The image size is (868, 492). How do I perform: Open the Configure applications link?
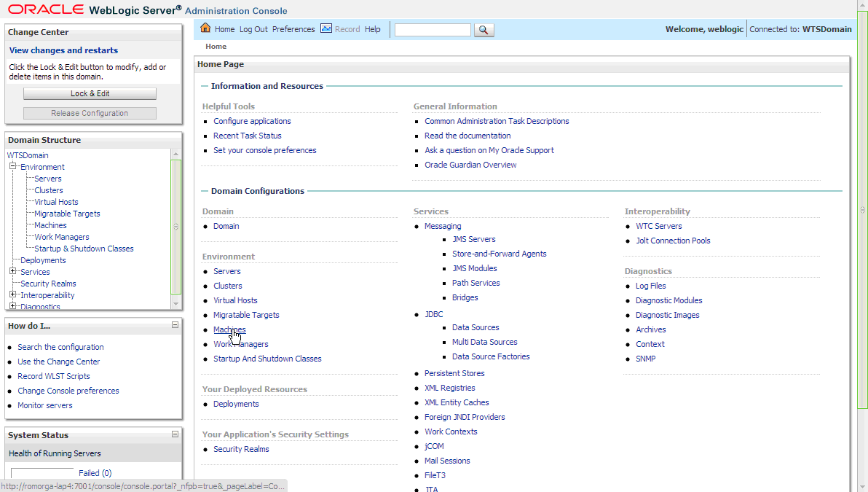(x=251, y=120)
